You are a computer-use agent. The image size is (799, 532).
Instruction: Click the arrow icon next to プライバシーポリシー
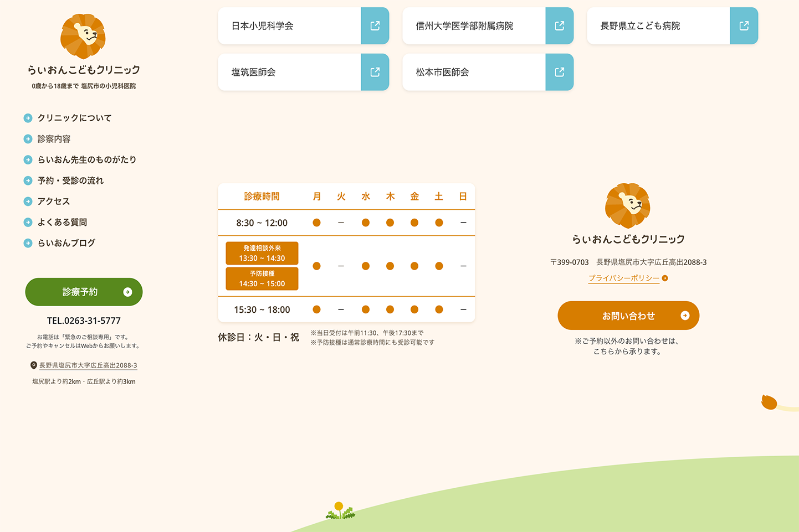point(665,278)
